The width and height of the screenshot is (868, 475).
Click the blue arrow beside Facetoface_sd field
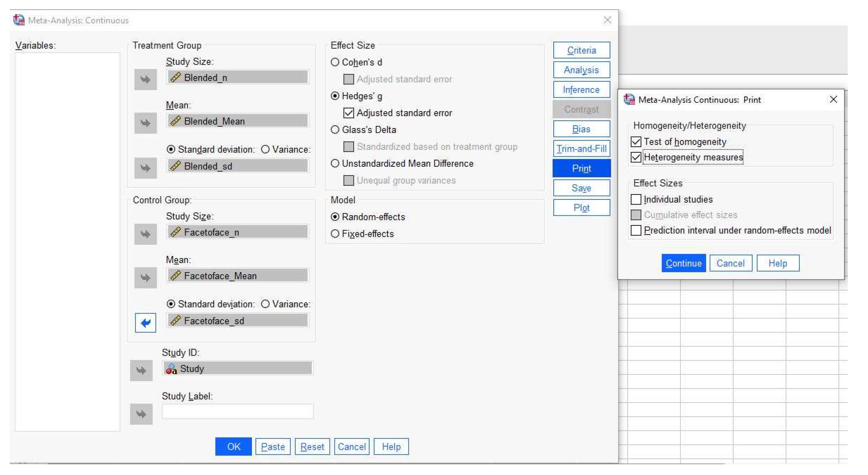point(145,323)
